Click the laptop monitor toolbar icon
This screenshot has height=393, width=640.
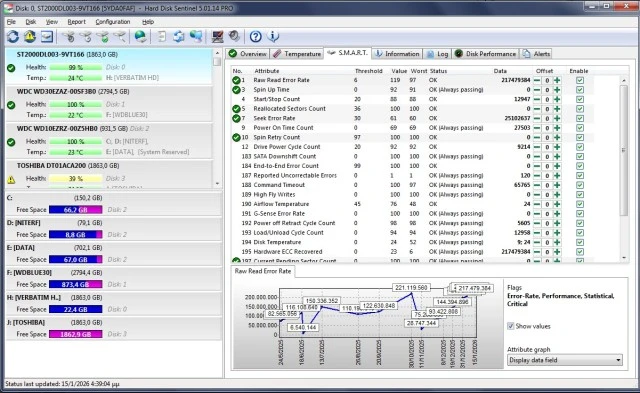(x=218, y=37)
